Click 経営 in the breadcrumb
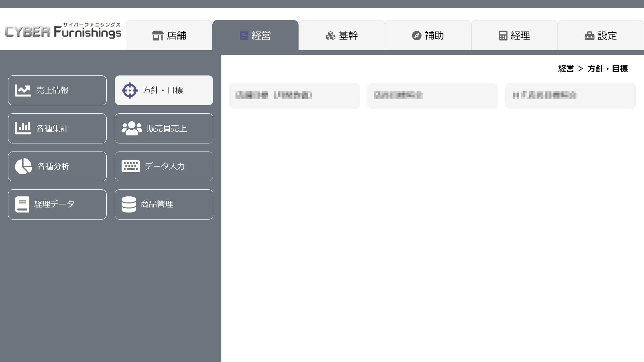The height and width of the screenshot is (362, 644). (x=566, y=69)
